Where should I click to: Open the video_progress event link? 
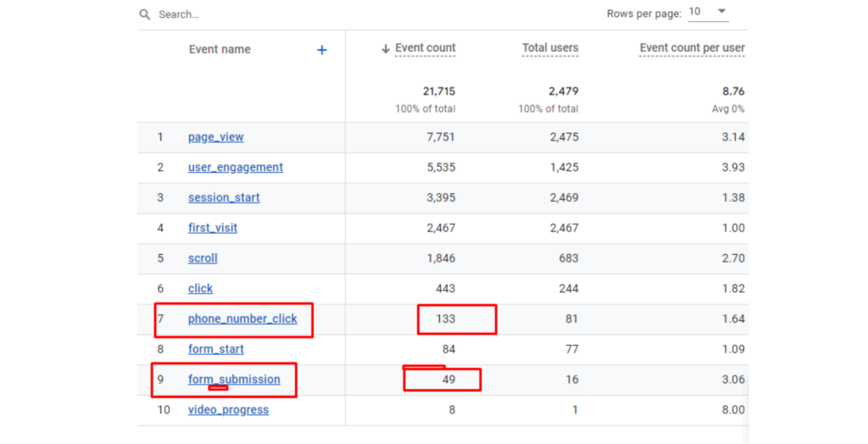coord(229,410)
